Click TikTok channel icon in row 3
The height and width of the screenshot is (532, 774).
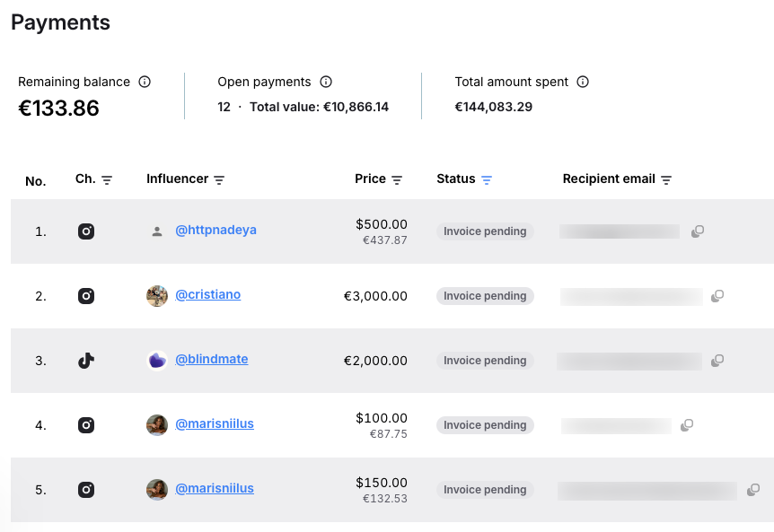[x=86, y=361]
